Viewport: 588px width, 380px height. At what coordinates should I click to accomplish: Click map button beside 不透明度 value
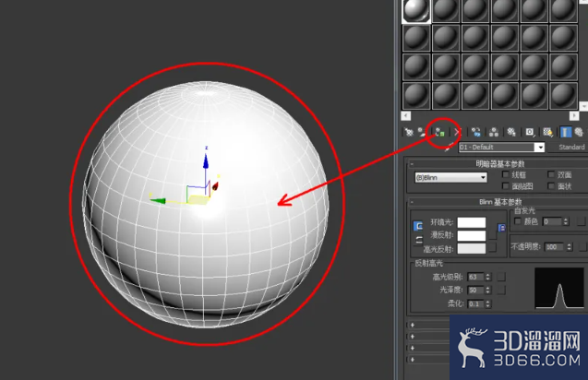click(x=582, y=247)
